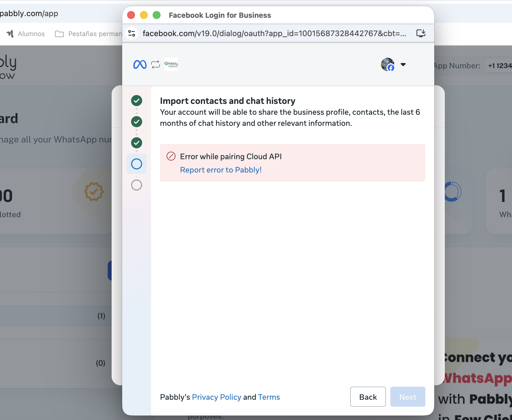Click the Meta logo icon
This screenshot has width=512, height=420.
coord(140,64)
